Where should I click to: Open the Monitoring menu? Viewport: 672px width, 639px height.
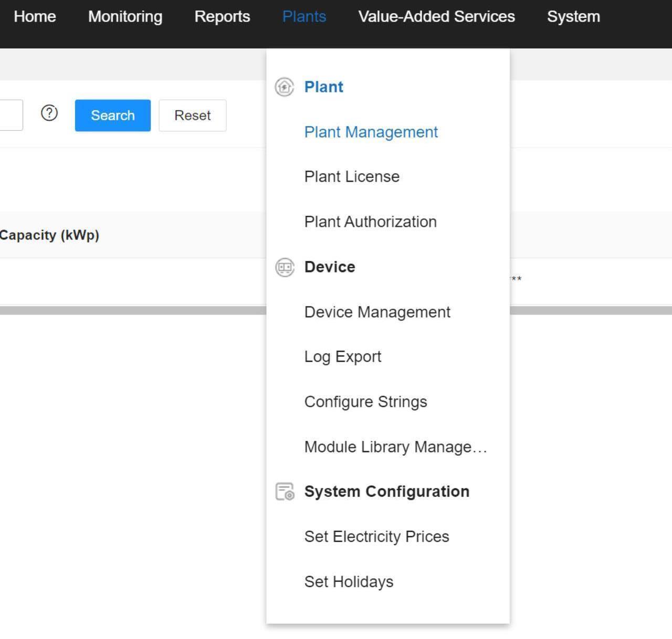click(x=125, y=17)
